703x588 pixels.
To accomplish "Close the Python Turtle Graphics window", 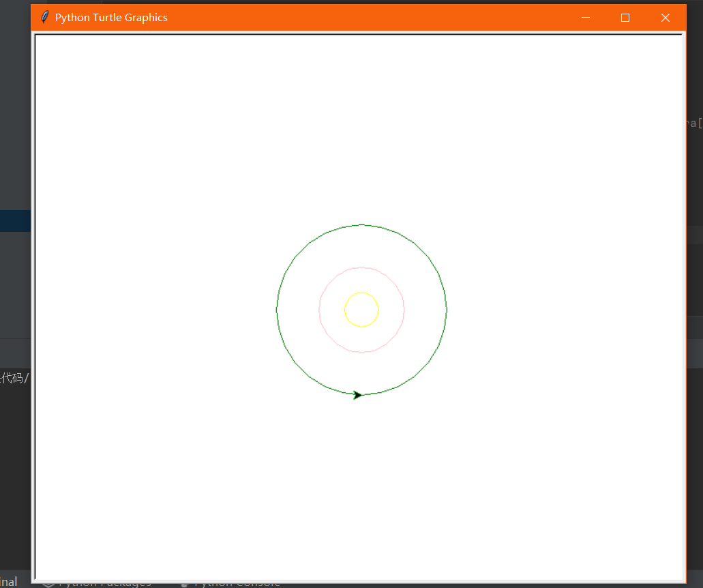I will click(x=665, y=18).
